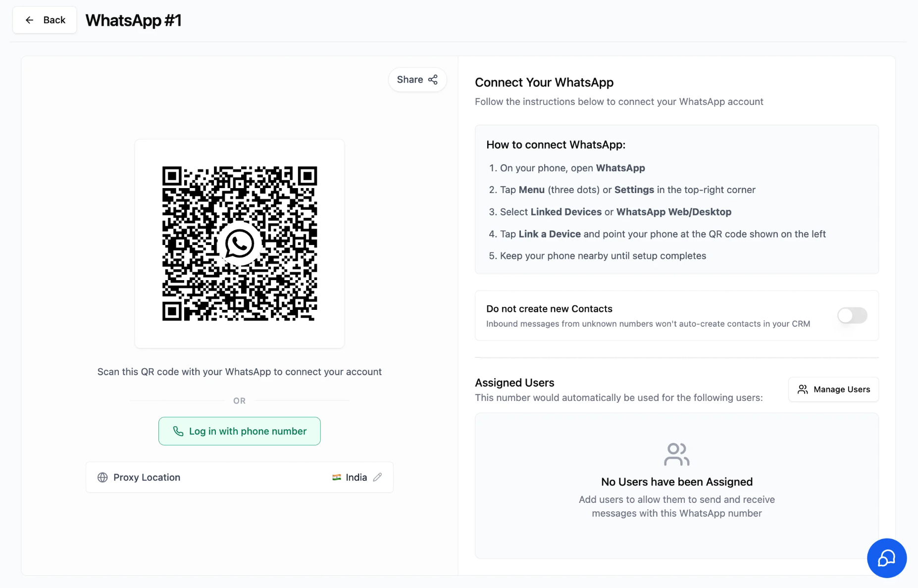Click the phone icon in the login button
This screenshot has width=918, height=588.
coord(178,431)
